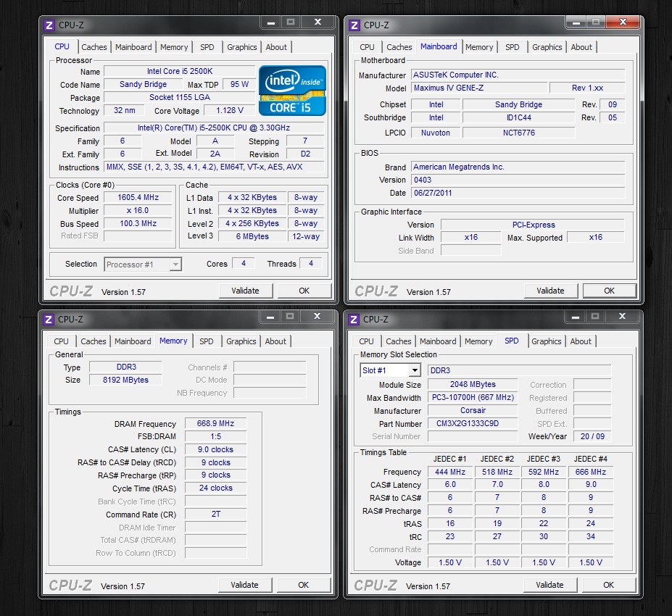Viewport: 672px width, 616px height.
Task: Click OK in the Mainboard window
Action: pyautogui.click(x=610, y=291)
